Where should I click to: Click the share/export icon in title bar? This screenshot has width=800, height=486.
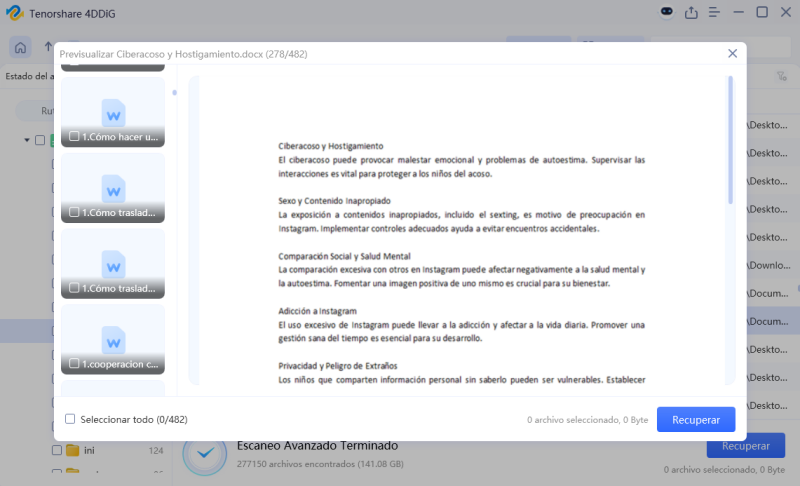point(691,12)
